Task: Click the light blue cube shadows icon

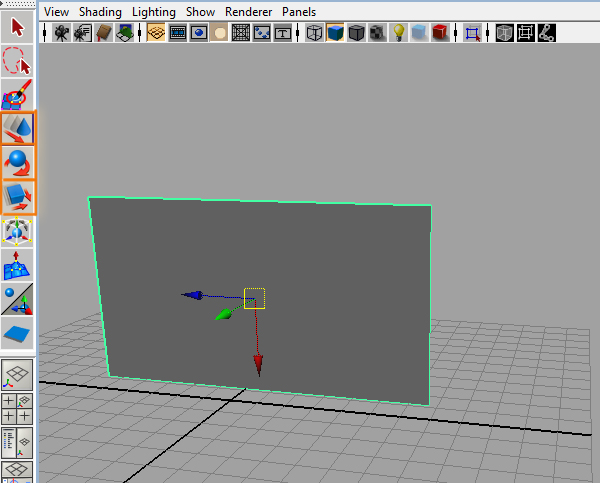Action: click(x=419, y=33)
